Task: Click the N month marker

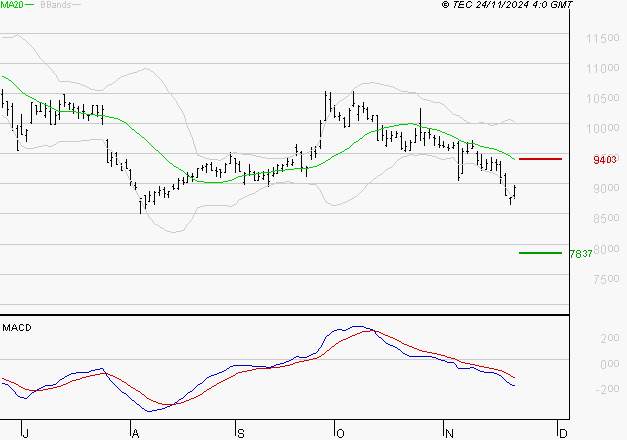Action: pyautogui.click(x=449, y=434)
